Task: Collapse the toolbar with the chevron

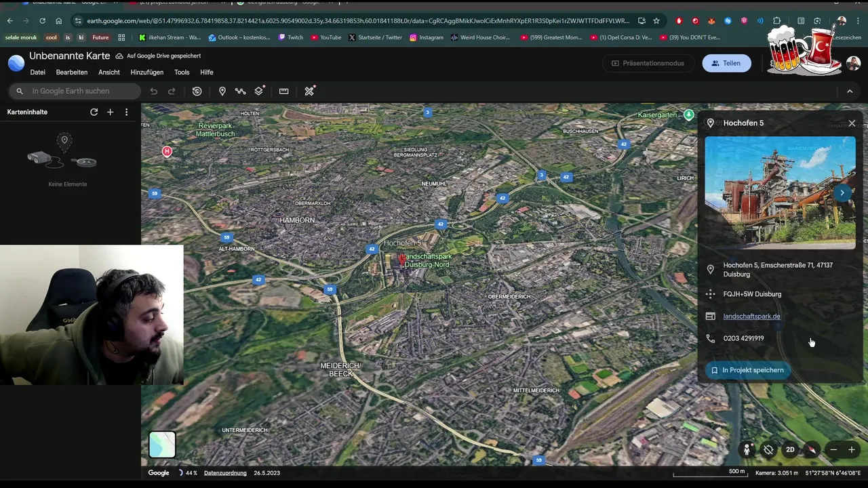Action: pyautogui.click(x=850, y=91)
